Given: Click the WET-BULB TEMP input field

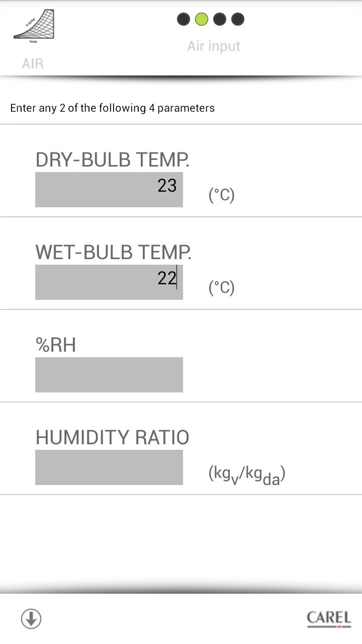Looking at the screenshot, I should [x=109, y=282].
